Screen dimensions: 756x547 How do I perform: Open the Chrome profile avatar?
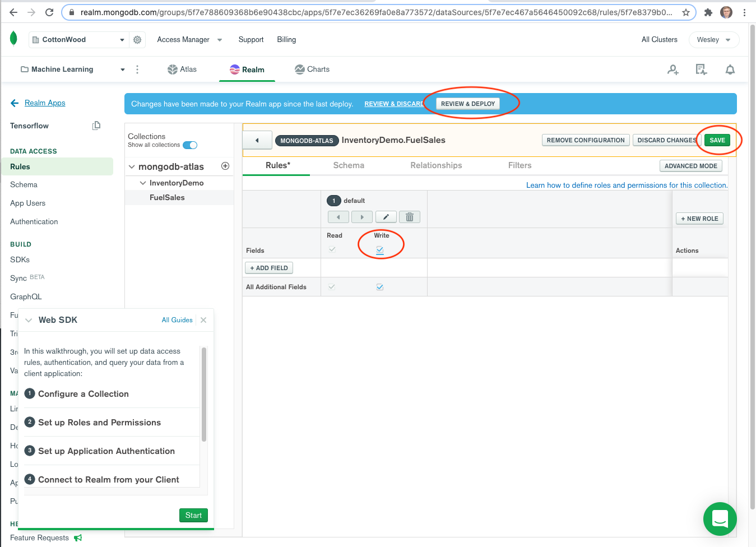(726, 12)
